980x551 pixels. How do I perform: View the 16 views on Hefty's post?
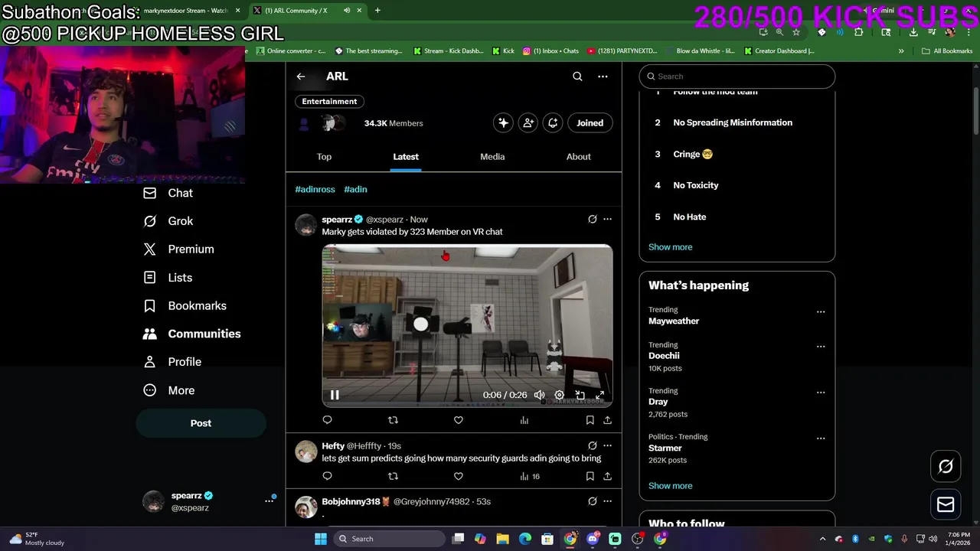click(530, 476)
